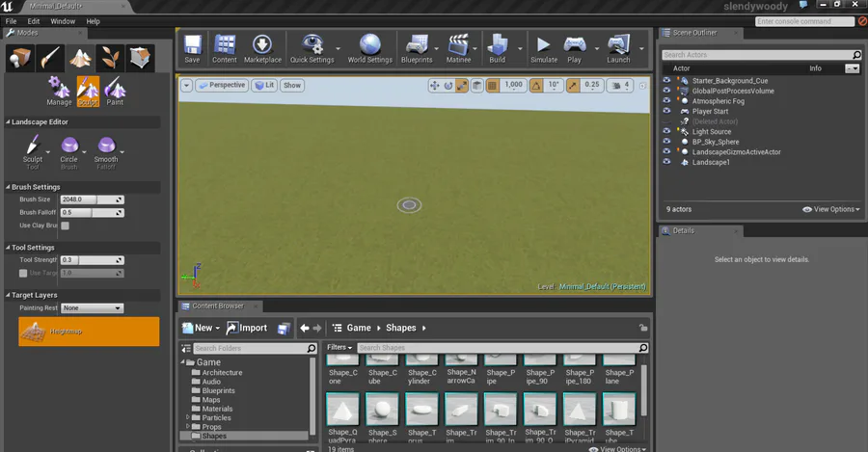868x452 pixels.
Task: Open the Help menu
Action: coord(93,21)
